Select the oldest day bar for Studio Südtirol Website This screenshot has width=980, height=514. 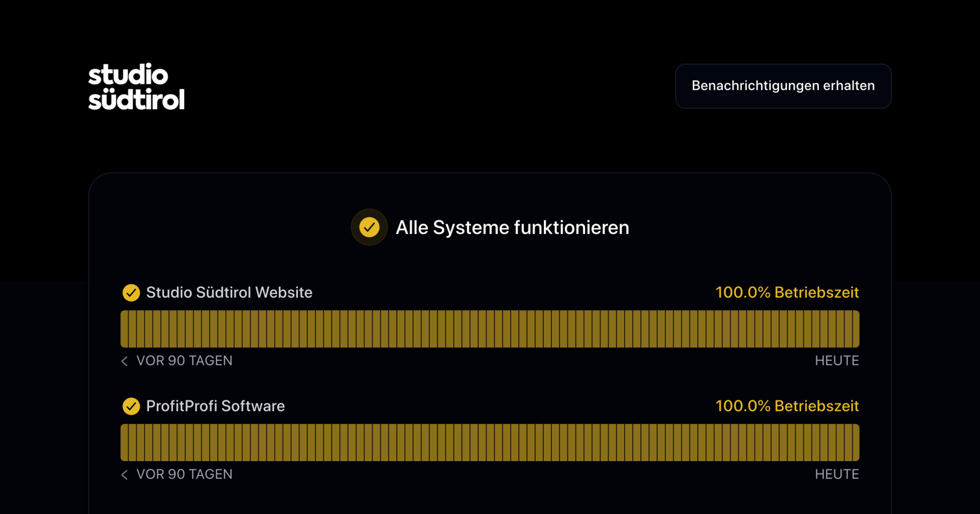125,329
